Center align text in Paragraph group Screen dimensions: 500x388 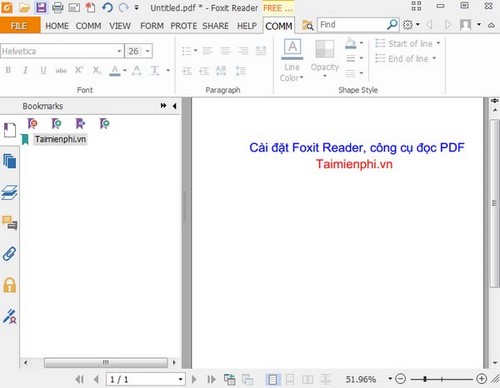point(225,51)
